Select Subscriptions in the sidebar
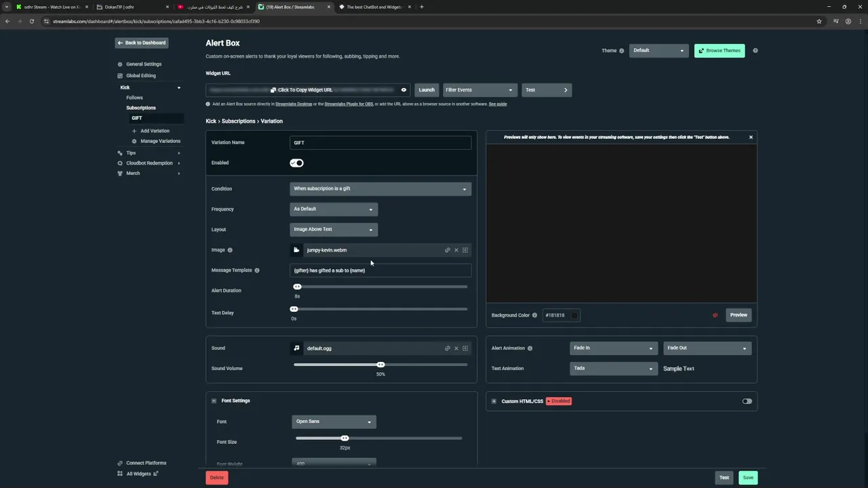 click(x=141, y=108)
